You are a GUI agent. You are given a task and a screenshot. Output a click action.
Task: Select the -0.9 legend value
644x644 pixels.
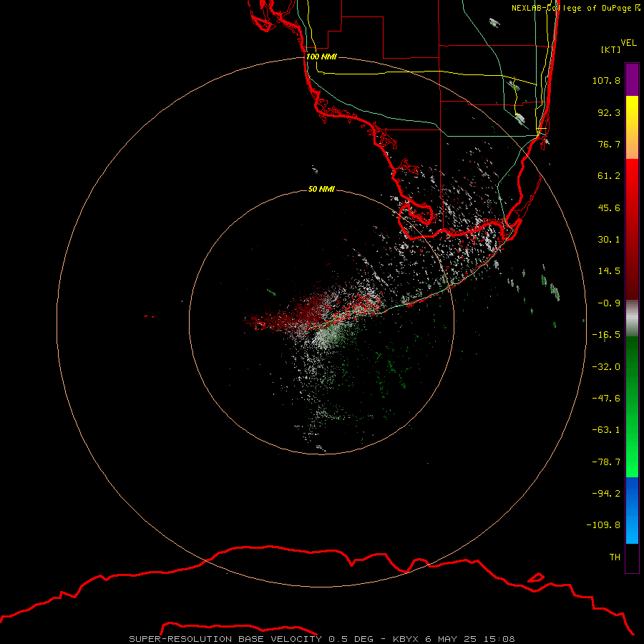[609, 303]
